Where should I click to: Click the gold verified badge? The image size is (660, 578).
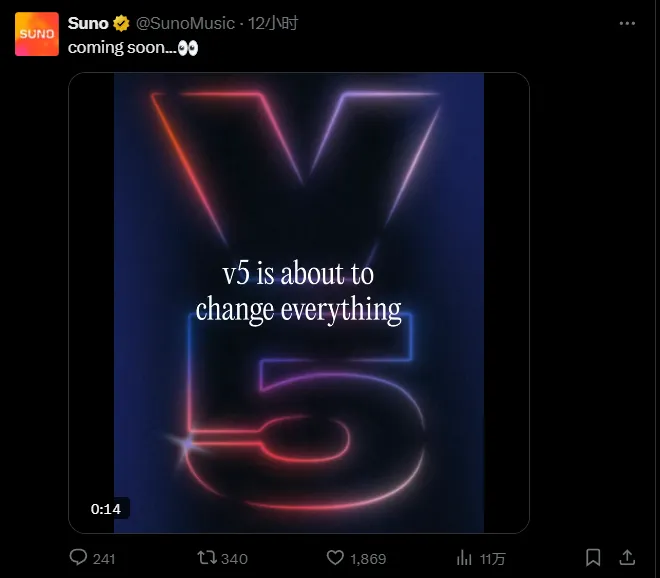[x=121, y=23]
